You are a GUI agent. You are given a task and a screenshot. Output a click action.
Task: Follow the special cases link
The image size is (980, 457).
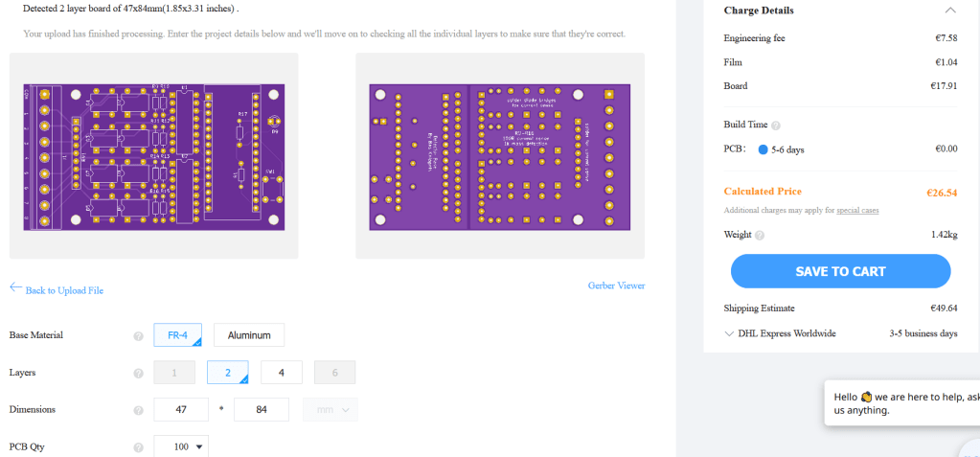coord(857,210)
